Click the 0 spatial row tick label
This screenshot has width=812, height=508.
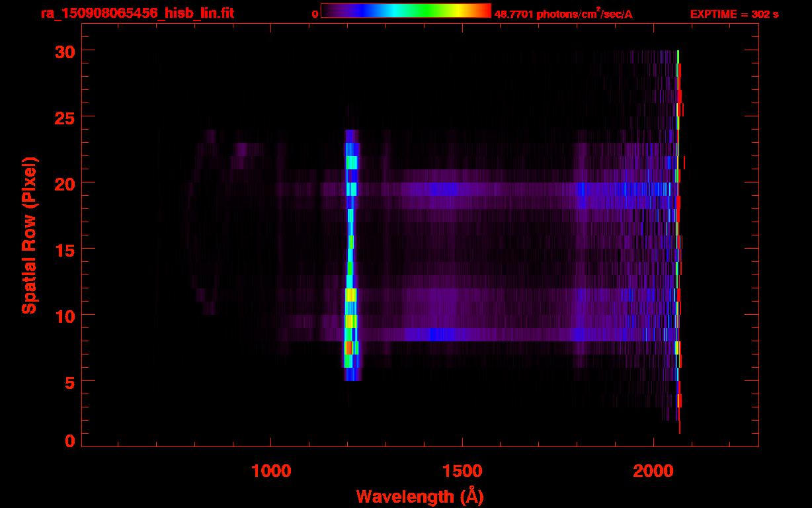(70, 441)
